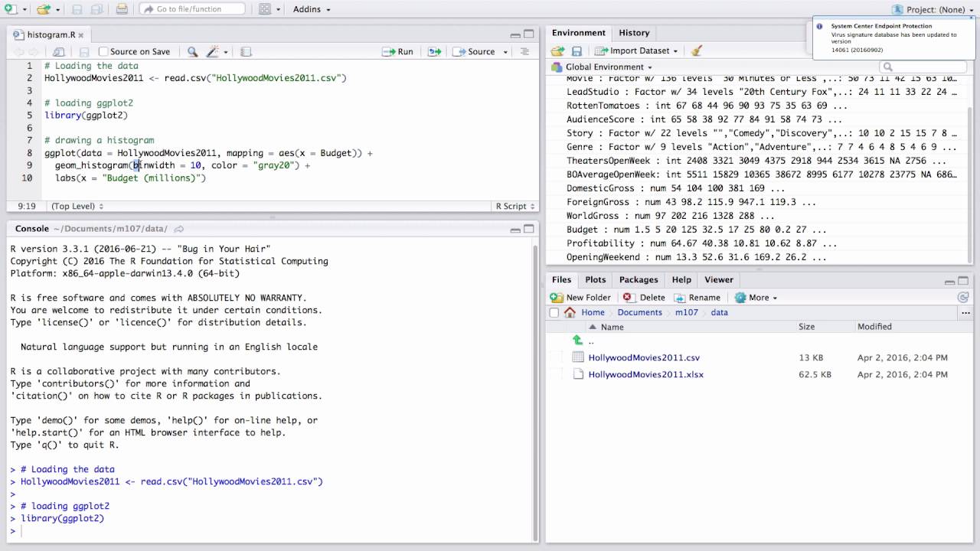980x551 pixels.
Task: Open HollywoodMovies2011.xlsx file link
Action: click(x=645, y=374)
